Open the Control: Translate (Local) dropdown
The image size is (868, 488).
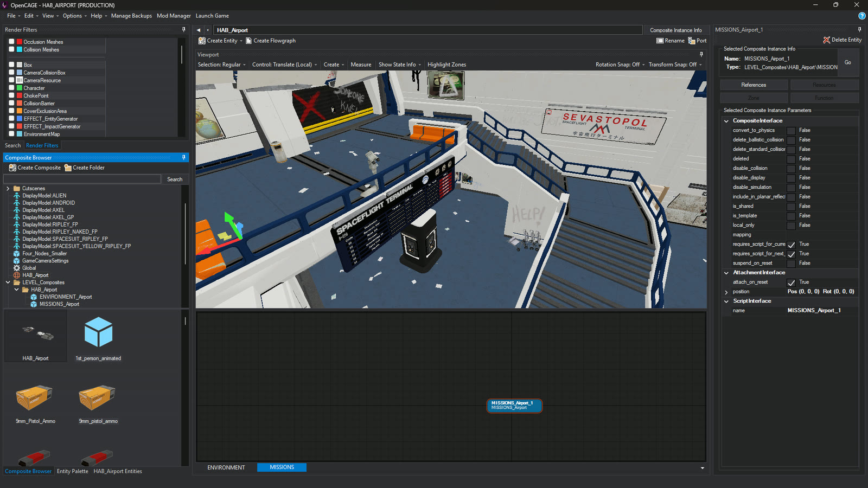pos(284,65)
